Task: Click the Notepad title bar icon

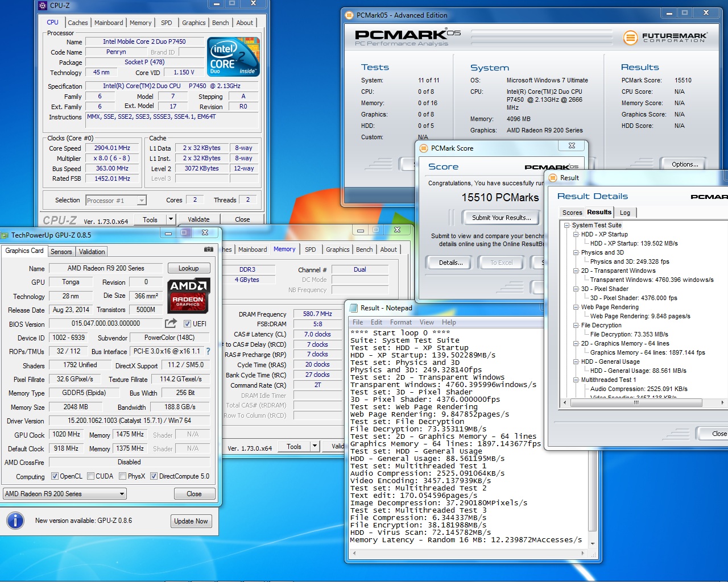Action: pos(354,308)
